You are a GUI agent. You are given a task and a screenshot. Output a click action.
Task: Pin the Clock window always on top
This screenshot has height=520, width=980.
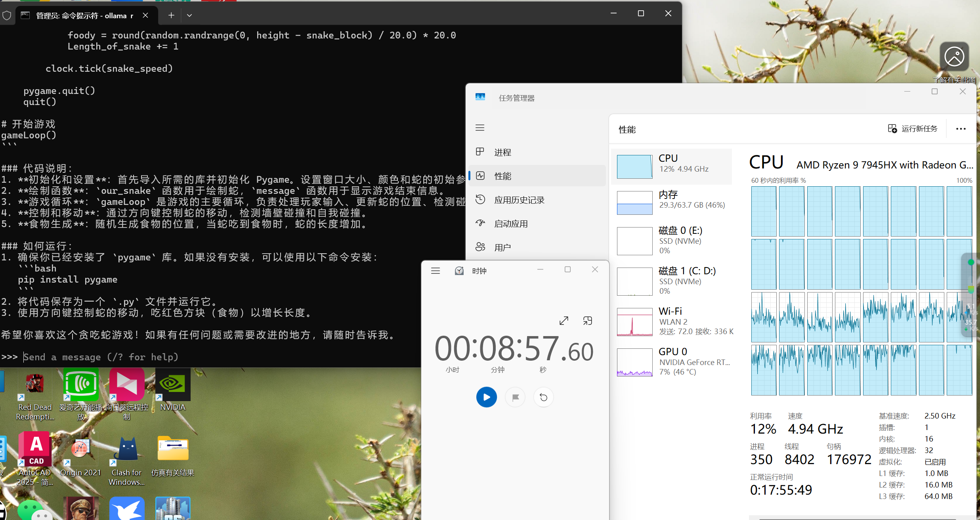click(587, 320)
